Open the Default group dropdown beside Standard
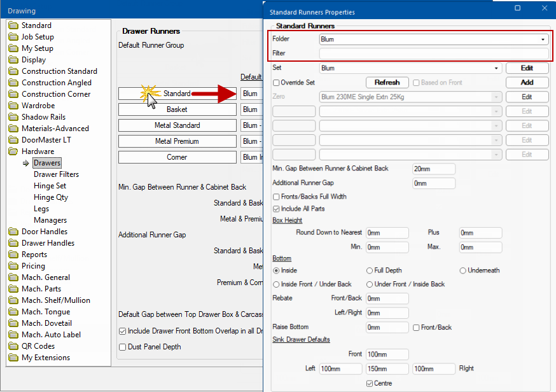The width and height of the screenshot is (556, 392). click(252, 94)
